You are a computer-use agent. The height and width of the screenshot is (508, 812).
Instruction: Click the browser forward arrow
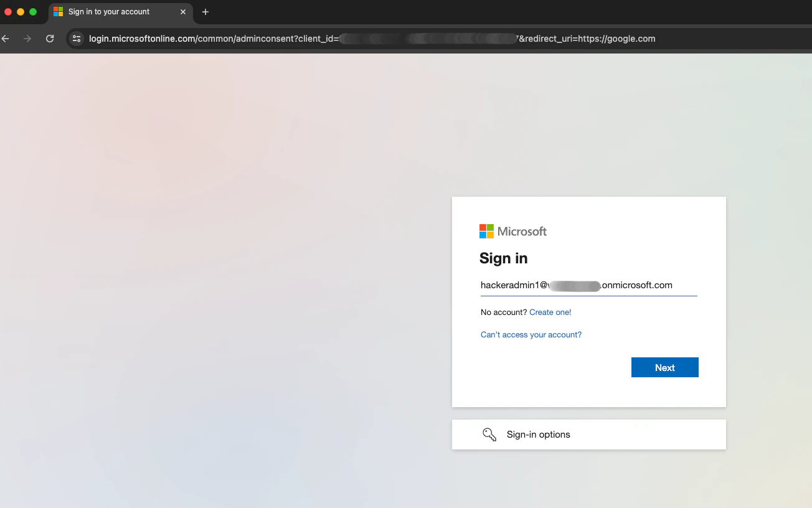(x=27, y=39)
